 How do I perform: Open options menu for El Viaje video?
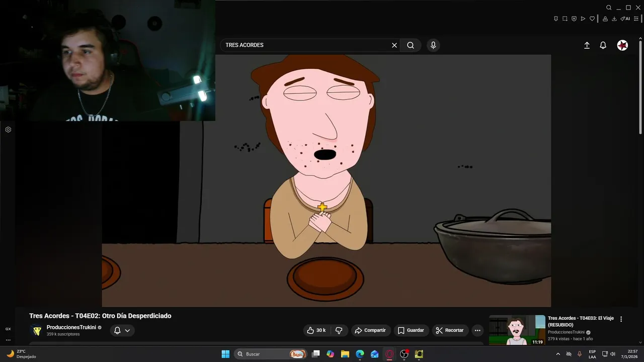621,319
